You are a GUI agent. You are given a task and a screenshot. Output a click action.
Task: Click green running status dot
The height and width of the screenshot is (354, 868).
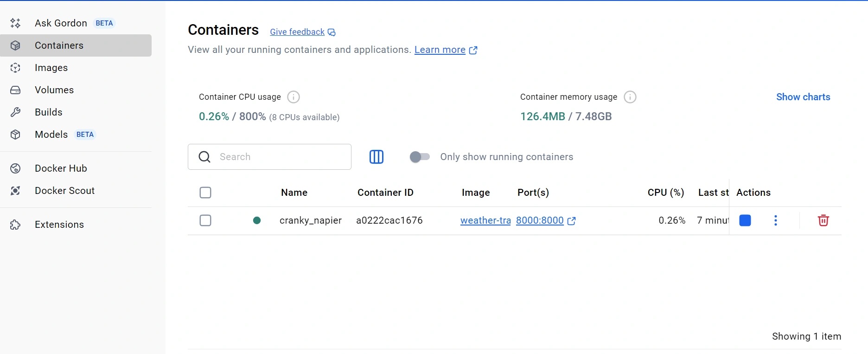tap(257, 220)
